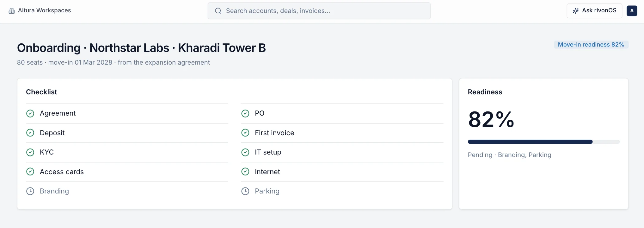Screen dimensions: 644x228
Task: Click the Access cards check icon
Action: (30, 172)
